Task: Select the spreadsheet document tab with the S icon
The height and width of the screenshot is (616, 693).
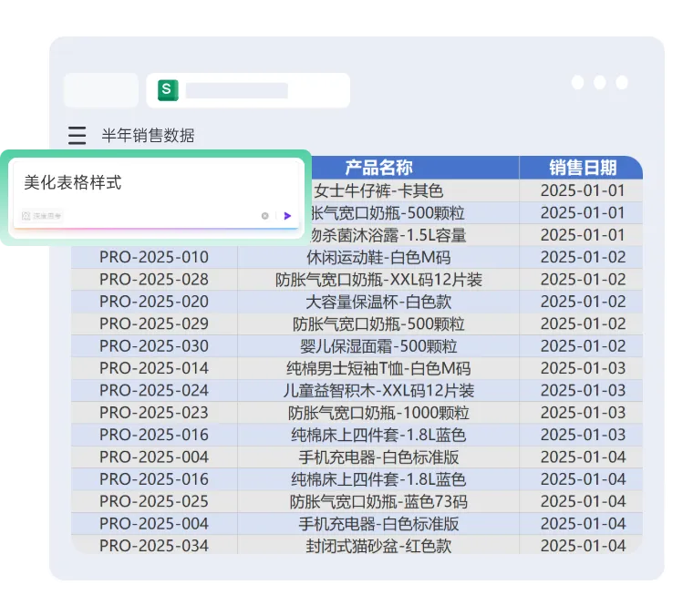Action: tap(248, 90)
